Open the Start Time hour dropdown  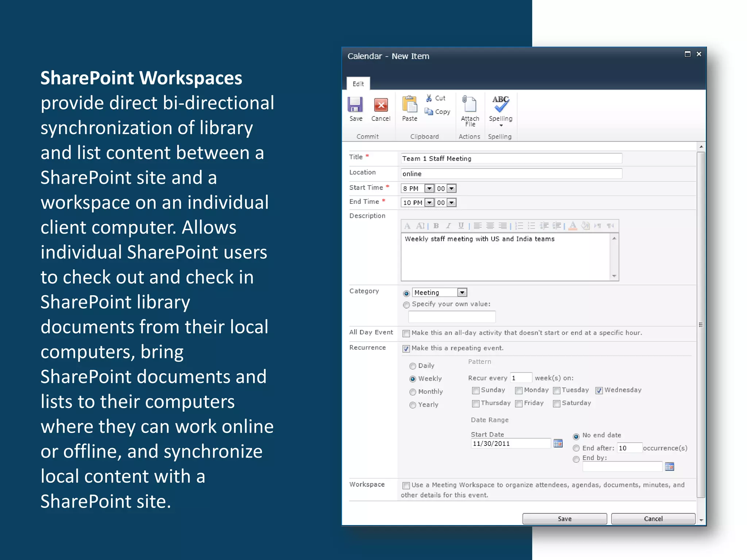(x=429, y=188)
